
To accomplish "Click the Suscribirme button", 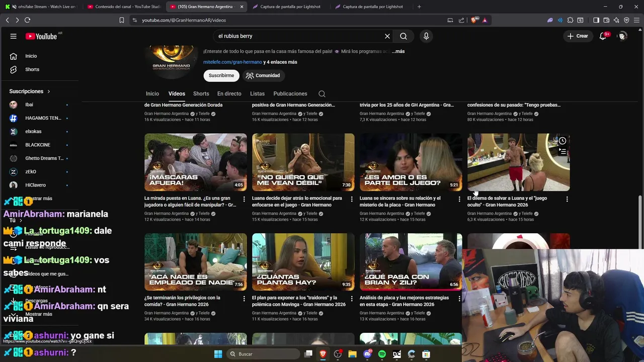I will click(221, 75).
